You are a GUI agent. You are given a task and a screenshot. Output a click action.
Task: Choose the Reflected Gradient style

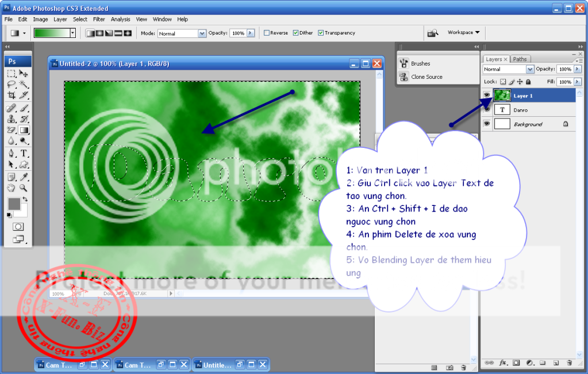118,33
